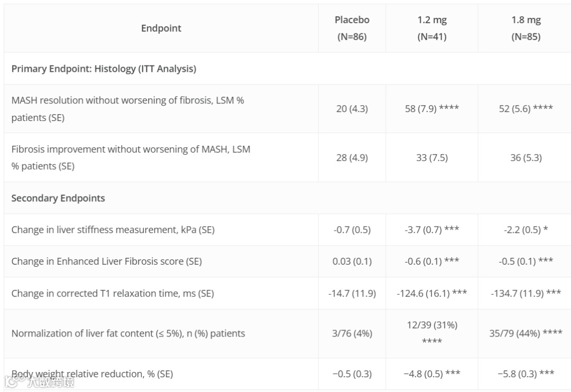Image resolution: width=571 pixels, height=392 pixels.
Task: Click the Fibrosis improvement row label
Action: (131, 157)
